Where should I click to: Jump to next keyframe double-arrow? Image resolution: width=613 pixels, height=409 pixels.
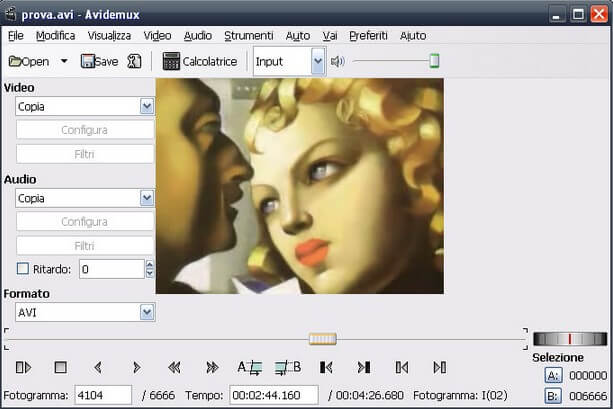tap(212, 368)
